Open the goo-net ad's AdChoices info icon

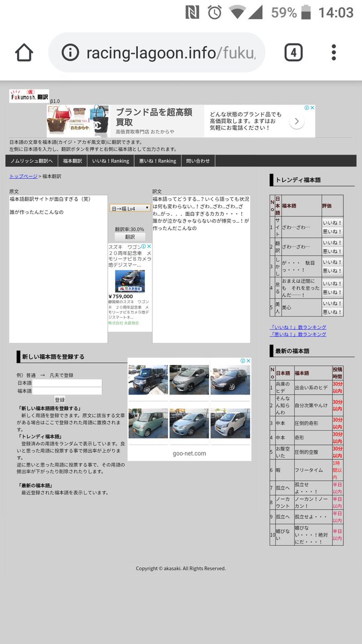point(242,361)
